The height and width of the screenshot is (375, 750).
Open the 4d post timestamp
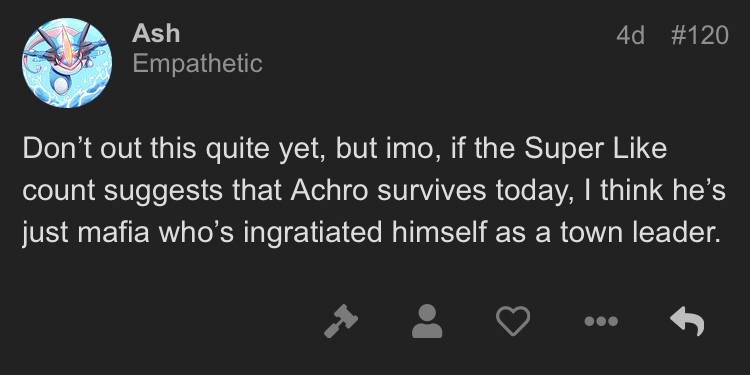tap(630, 35)
